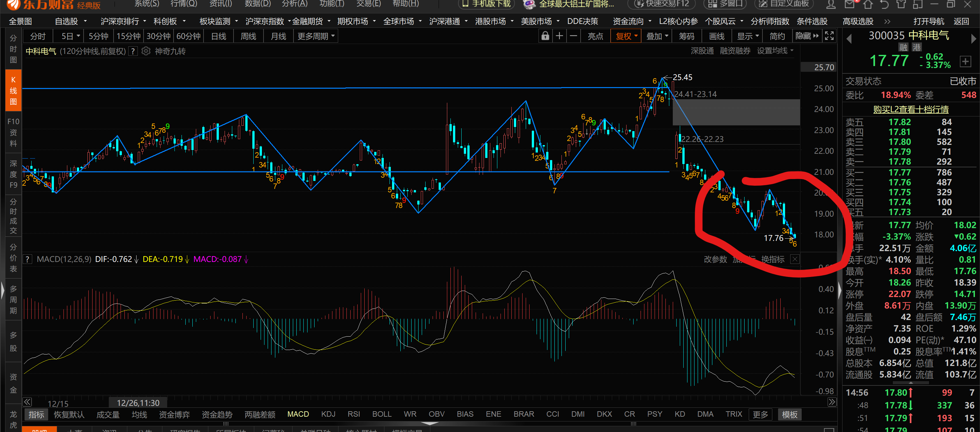This screenshot has width=980, height=432.
Task: Open chart settings gear next to 神奇九转
Action: tap(146, 51)
